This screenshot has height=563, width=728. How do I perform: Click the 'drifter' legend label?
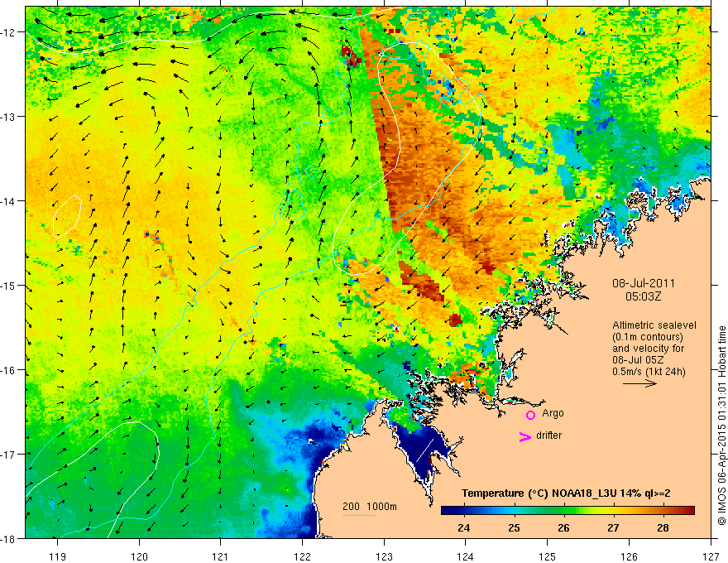[x=548, y=435]
